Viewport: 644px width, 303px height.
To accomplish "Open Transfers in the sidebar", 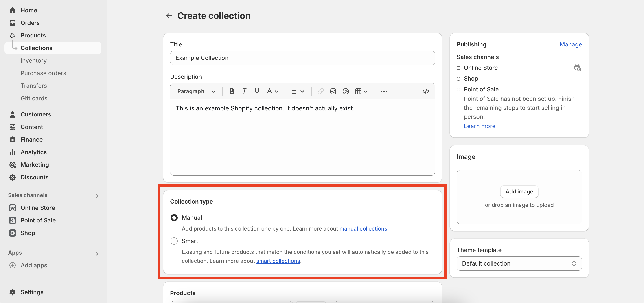I will click(34, 86).
